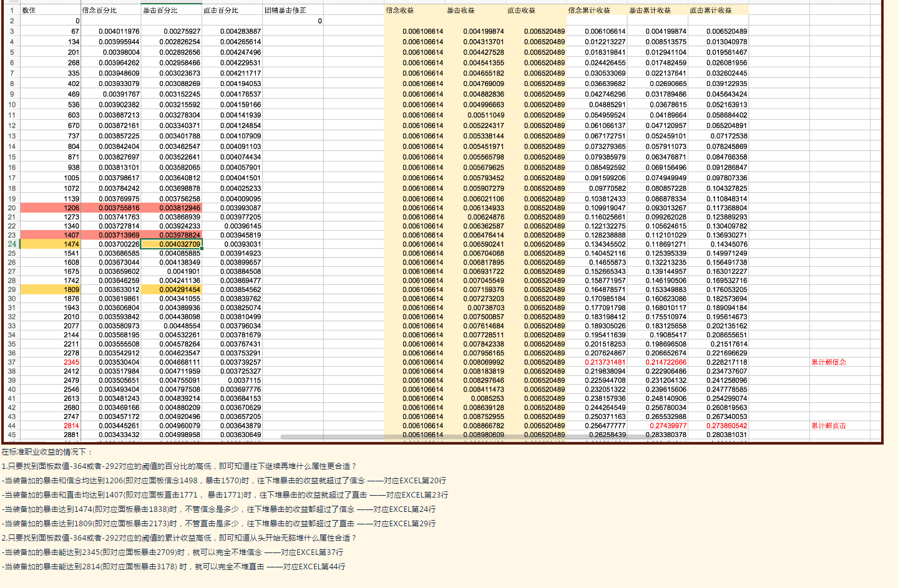Select the 暴击累计收益 header cell
This screenshot has width=898, height=588.
(x=657, y=10)
